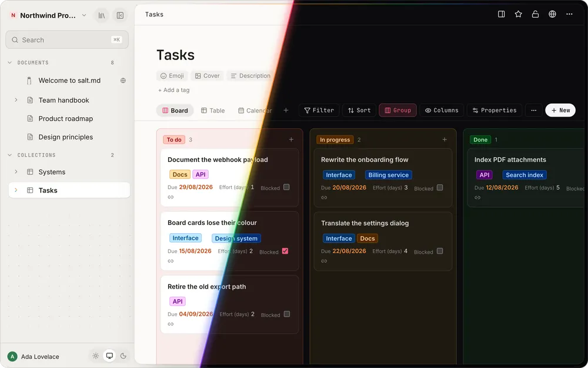Click Tasks breadcrumb in top bar
This screenshot has height=368, width=588.
point(154,14)
